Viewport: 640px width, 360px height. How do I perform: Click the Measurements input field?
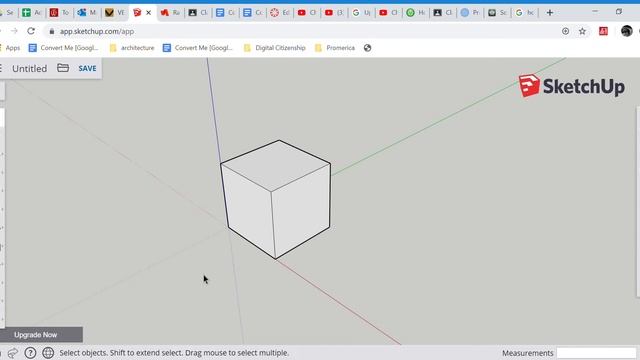(596, 353)
